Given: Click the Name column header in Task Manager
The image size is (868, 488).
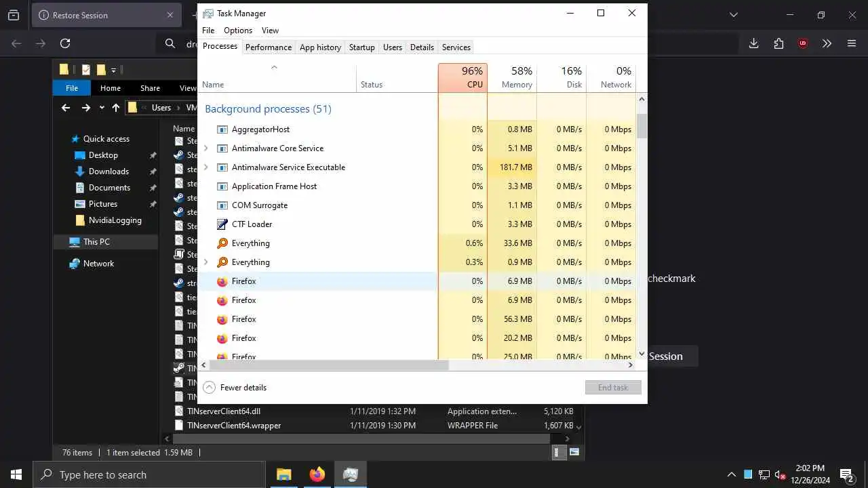Looking at the screenshot, I should click(277, 78).
